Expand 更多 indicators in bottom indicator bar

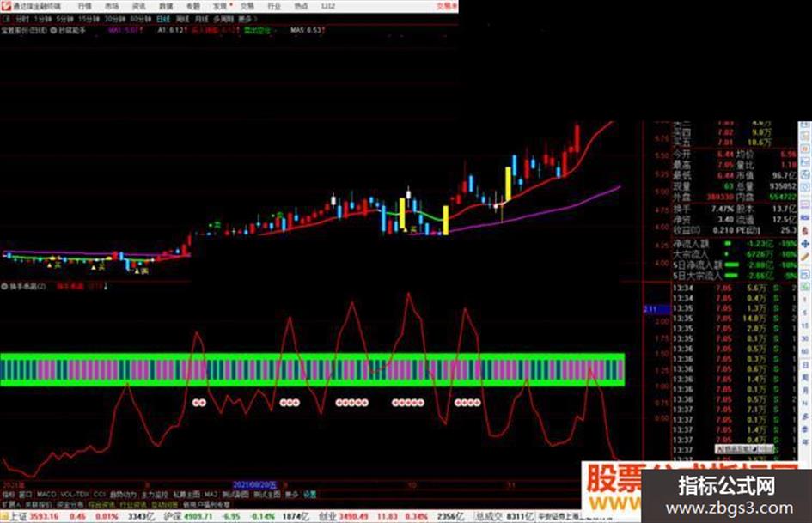tap(292, 495)
